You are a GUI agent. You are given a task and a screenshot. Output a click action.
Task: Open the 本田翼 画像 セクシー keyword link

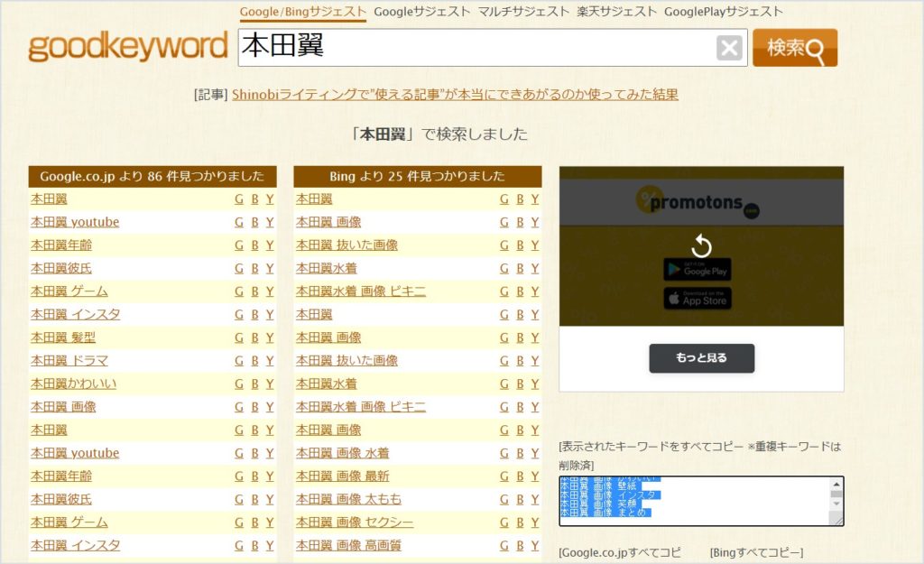pyautogui.click(x=355, y=522)
